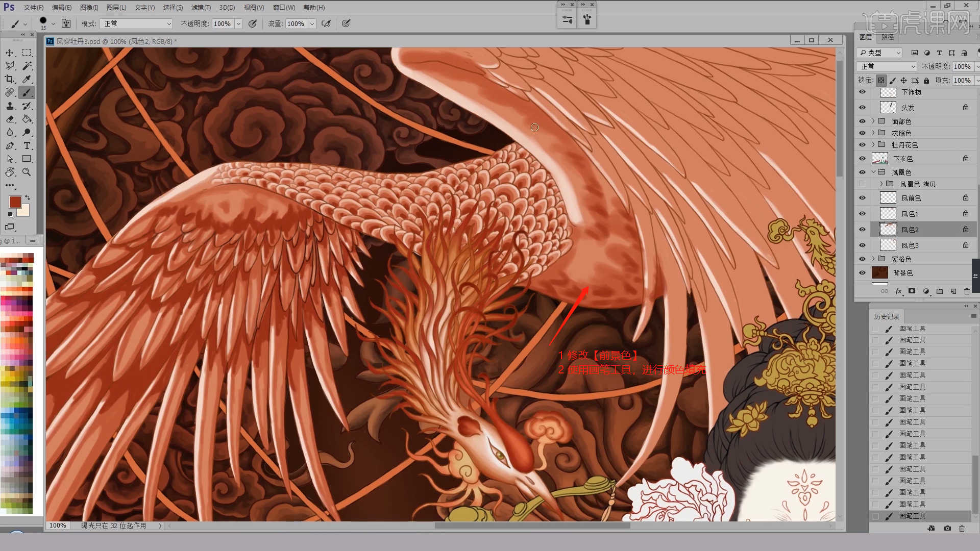The width and height of the screenshot is (980, 551).
Task: Hide the 凤前色 layer
Action: tap(862, 198)
